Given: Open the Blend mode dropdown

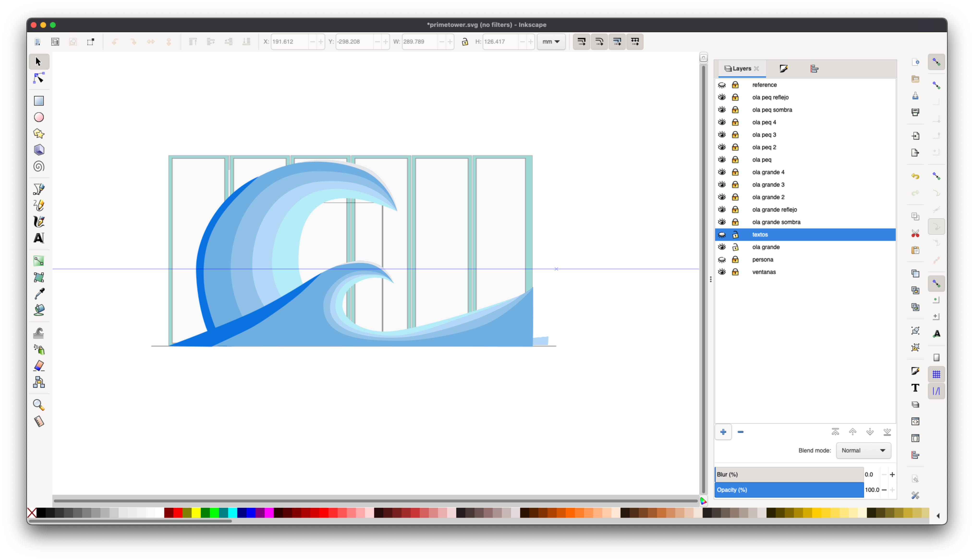Looking at the screenshot, I should [x=863, y=450].
